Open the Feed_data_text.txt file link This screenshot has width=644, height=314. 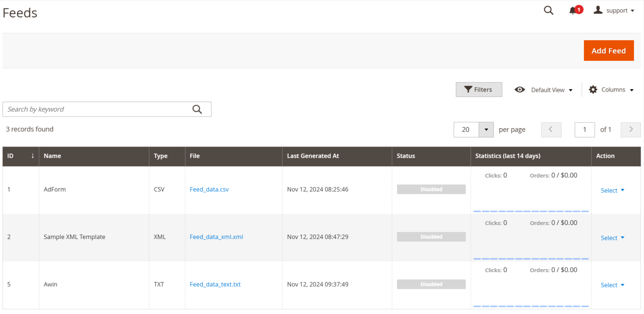coord(215,284)
